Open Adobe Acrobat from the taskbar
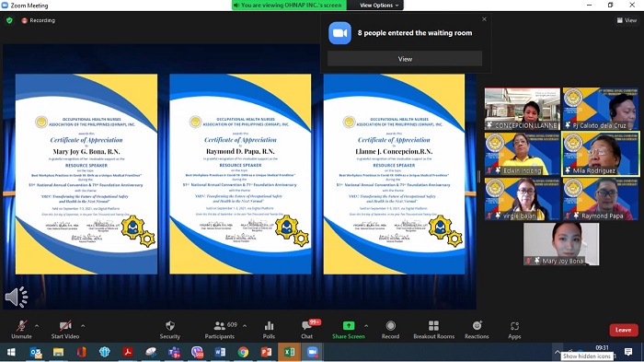 128,352
